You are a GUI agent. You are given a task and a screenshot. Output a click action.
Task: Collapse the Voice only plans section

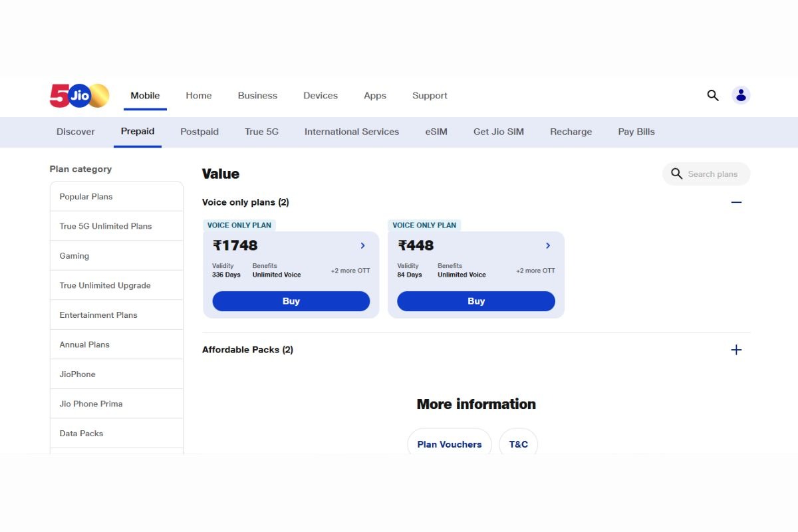point(736,202)
